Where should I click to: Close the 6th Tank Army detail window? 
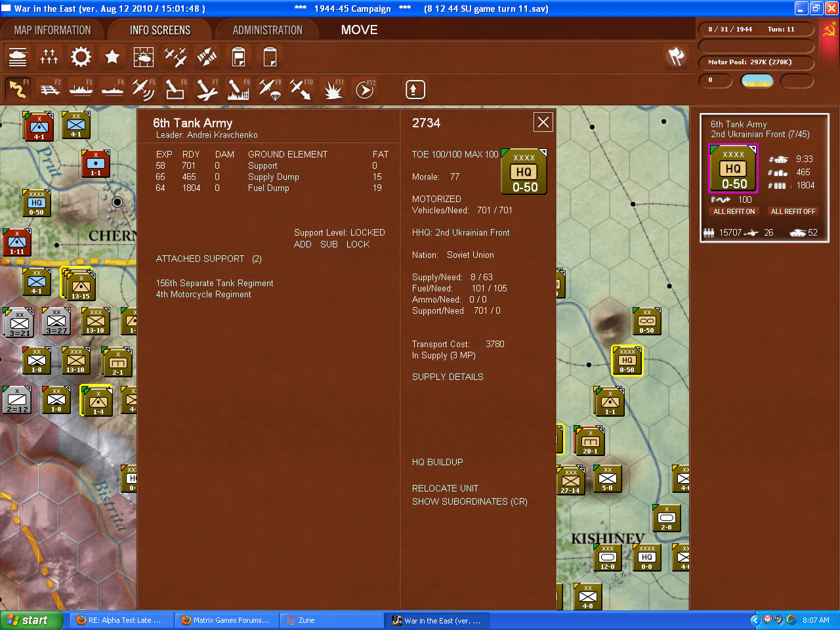pos(543,122)
